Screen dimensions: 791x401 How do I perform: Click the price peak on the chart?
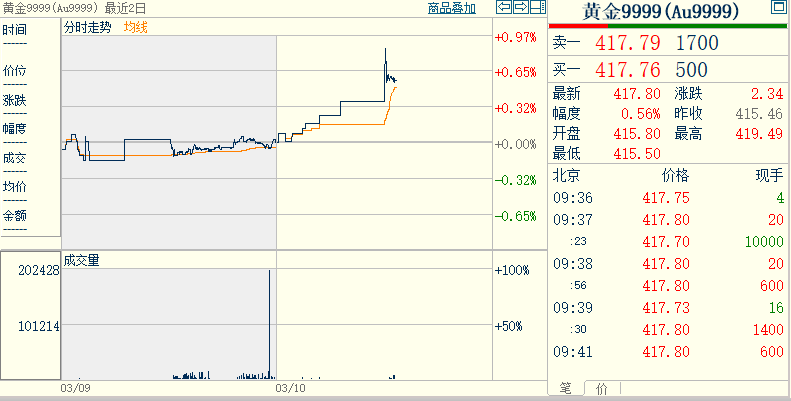click(385, 49)
